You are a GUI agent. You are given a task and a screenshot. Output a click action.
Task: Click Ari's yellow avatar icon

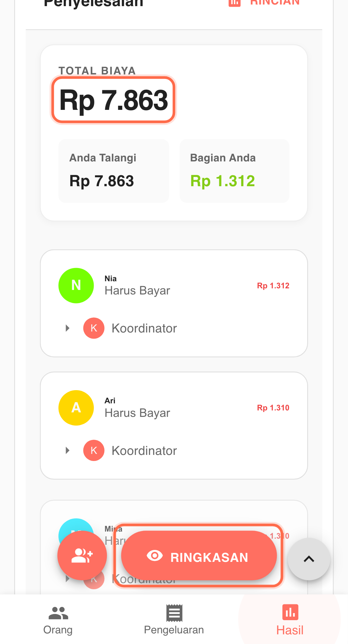pyautogui.click(x=76, y=408)
